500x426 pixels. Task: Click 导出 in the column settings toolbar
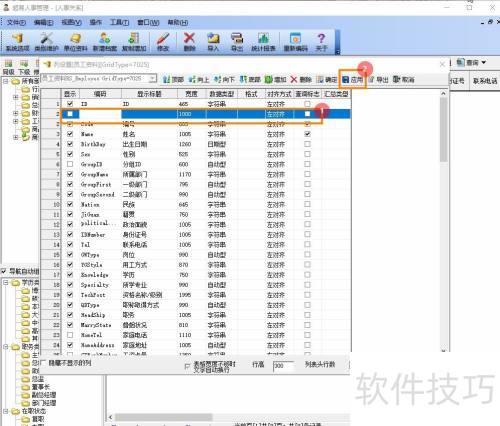(378, 80)
